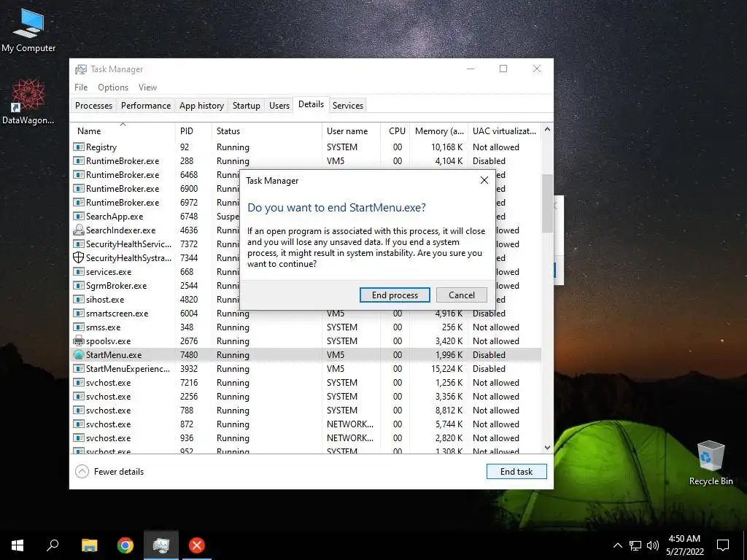
Task: Select svchost.exe with PID 872
Action: pyautogui.click(x=306, y=424)
